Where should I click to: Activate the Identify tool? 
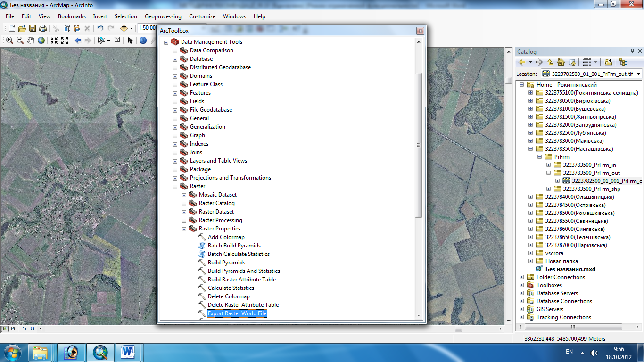(x=143, y=41)
